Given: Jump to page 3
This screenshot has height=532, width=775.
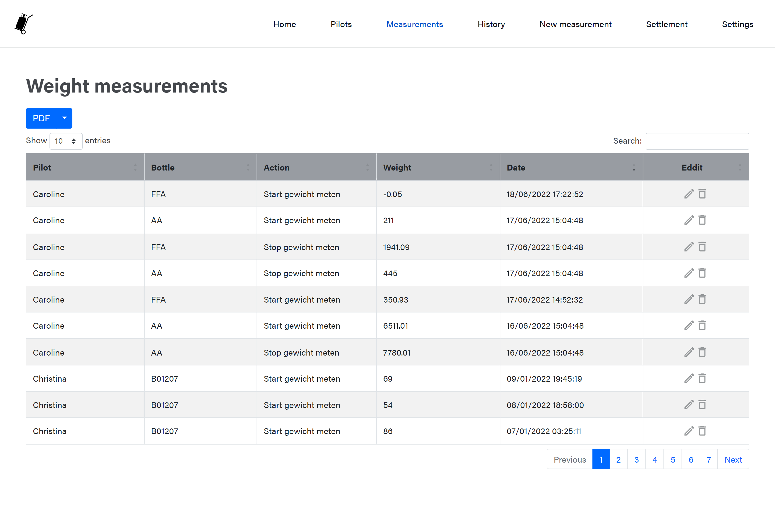Looking at the screenshot, I should click(636, 459).
